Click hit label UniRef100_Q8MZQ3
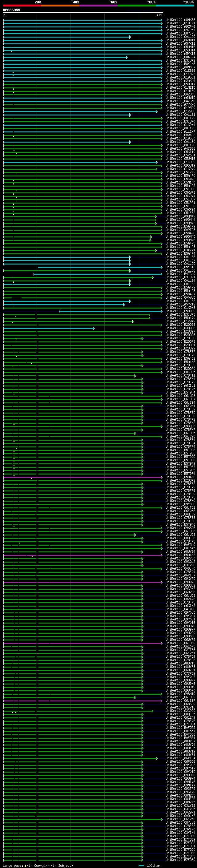The image size is (197, 868). 180,796
